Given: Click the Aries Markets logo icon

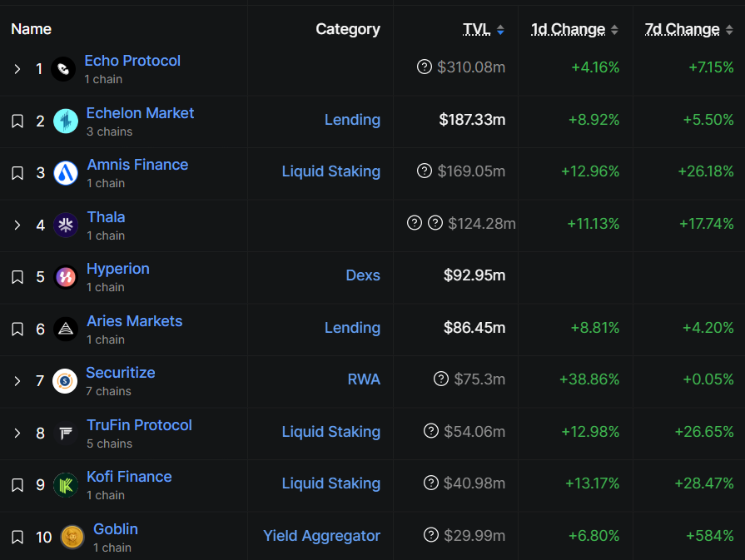Looking at the screenshot, I should tap(66, 329).
